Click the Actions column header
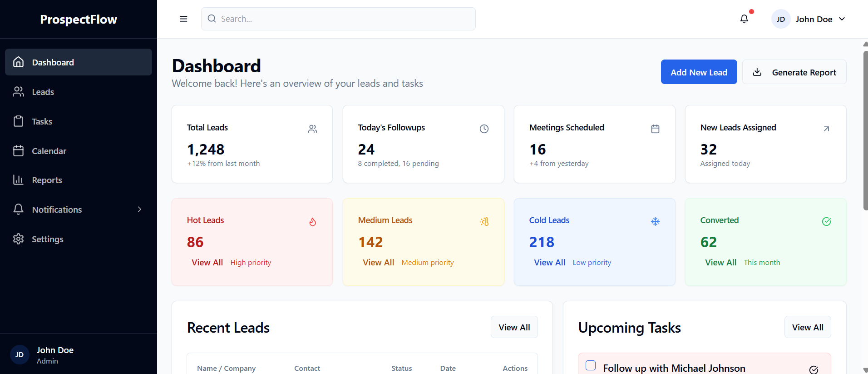The width and height of the screenshot is (868, 374). point(515,368)
